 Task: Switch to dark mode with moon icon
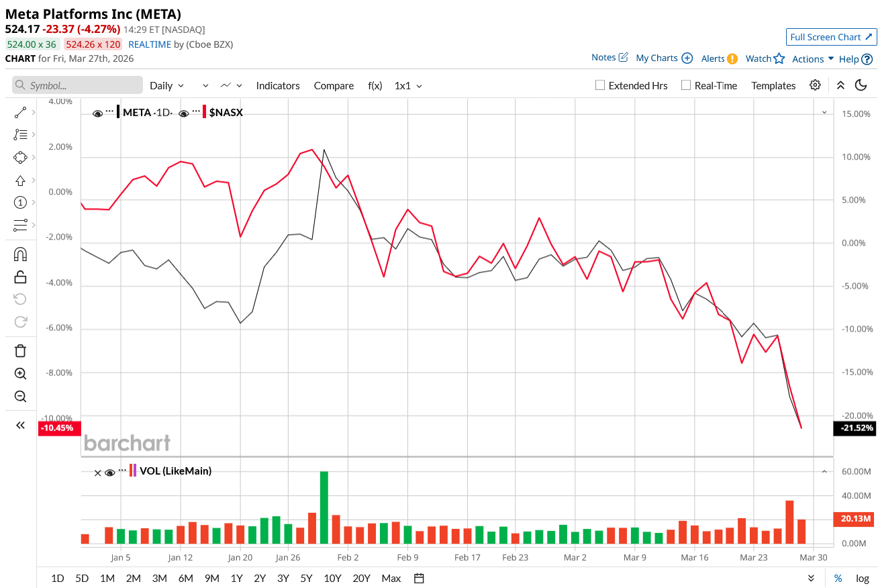(861, 85)
